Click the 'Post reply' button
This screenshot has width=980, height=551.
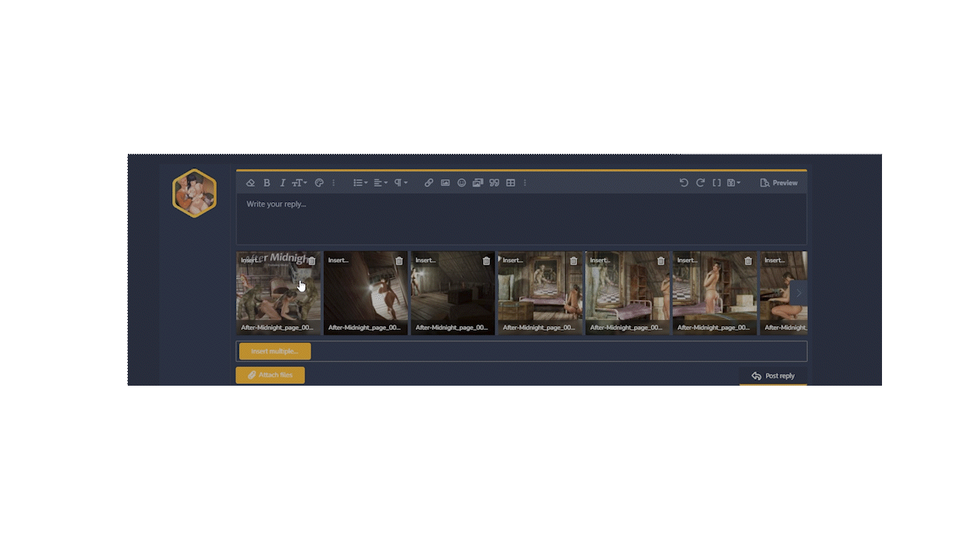tap(773, 376)
